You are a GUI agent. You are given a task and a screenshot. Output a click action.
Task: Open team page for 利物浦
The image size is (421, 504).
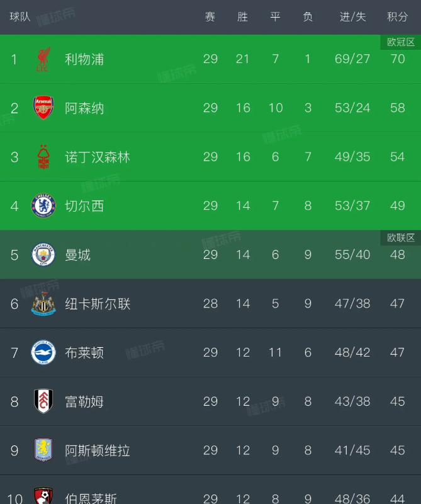pyautogui.click(x=84, y=59)
